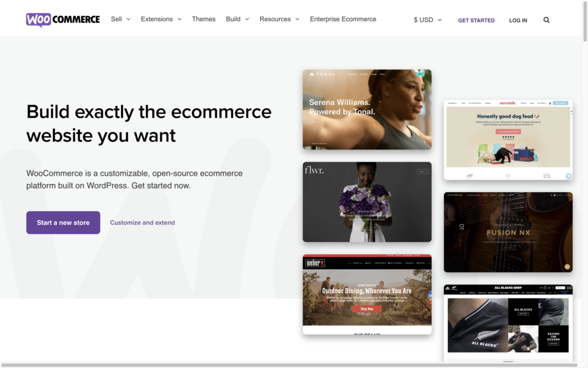The image size is (588, 368).
Task: Click the WooCommerce logo
Action: coord(63,20)
